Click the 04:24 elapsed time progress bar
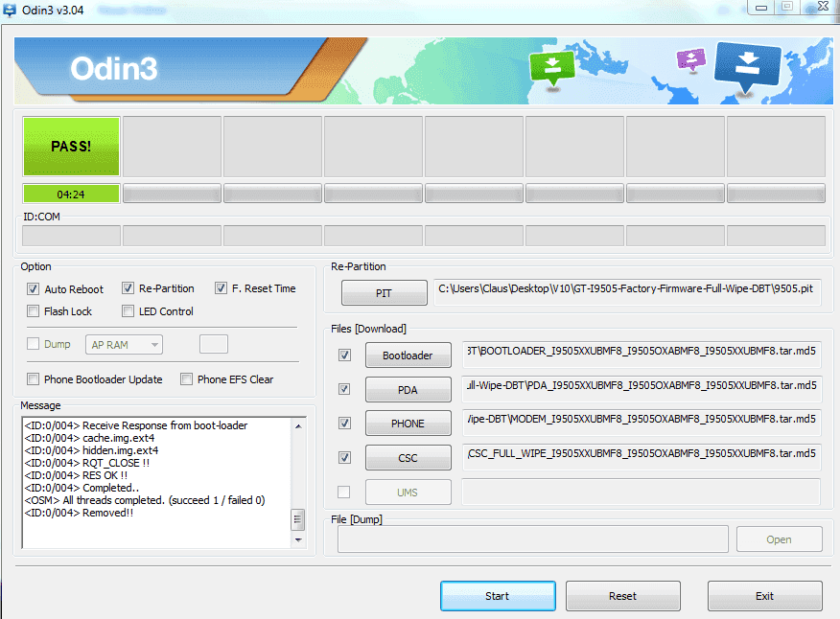The height and width of the screenshot is (619, 840). click(71, 194)
